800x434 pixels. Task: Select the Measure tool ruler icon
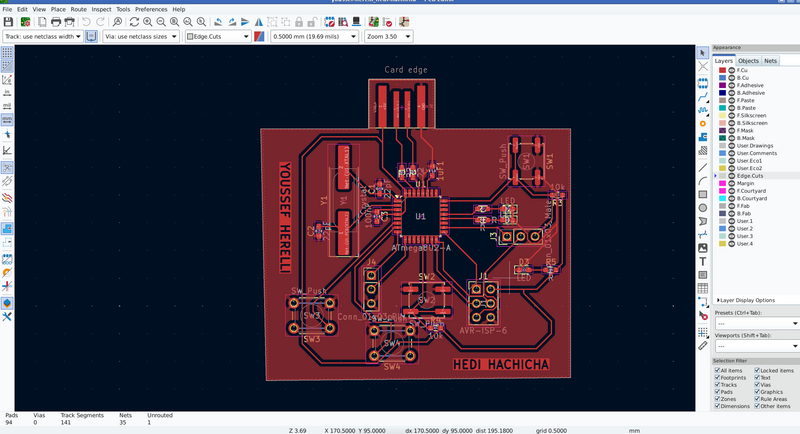pyautogui.click(x=703, y=345)
